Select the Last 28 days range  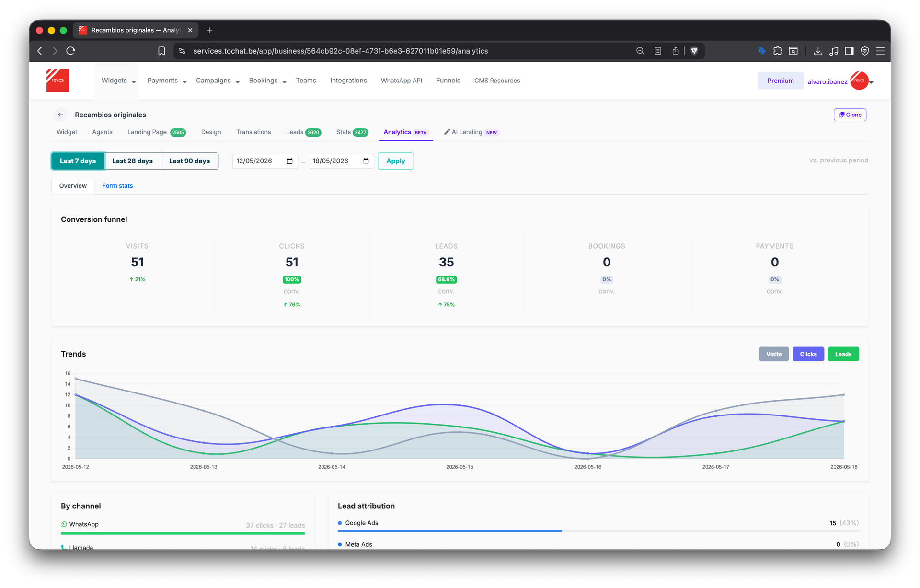(x=132, y=161)
